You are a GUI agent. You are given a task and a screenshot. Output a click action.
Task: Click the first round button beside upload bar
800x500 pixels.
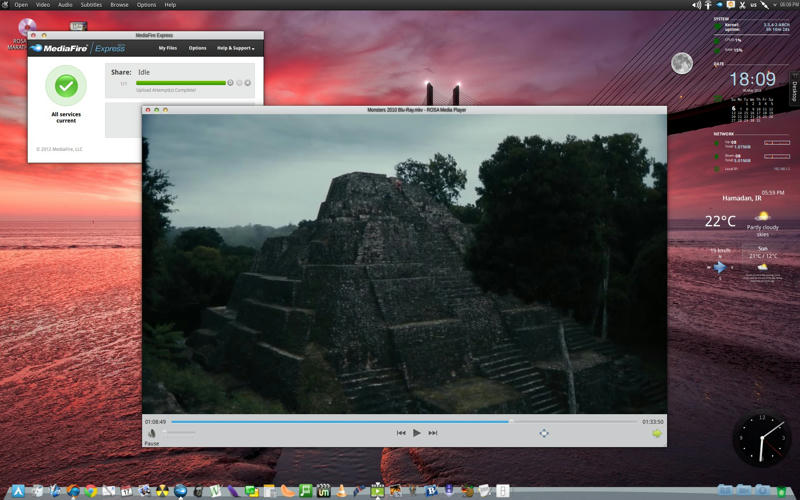[231, 83]
